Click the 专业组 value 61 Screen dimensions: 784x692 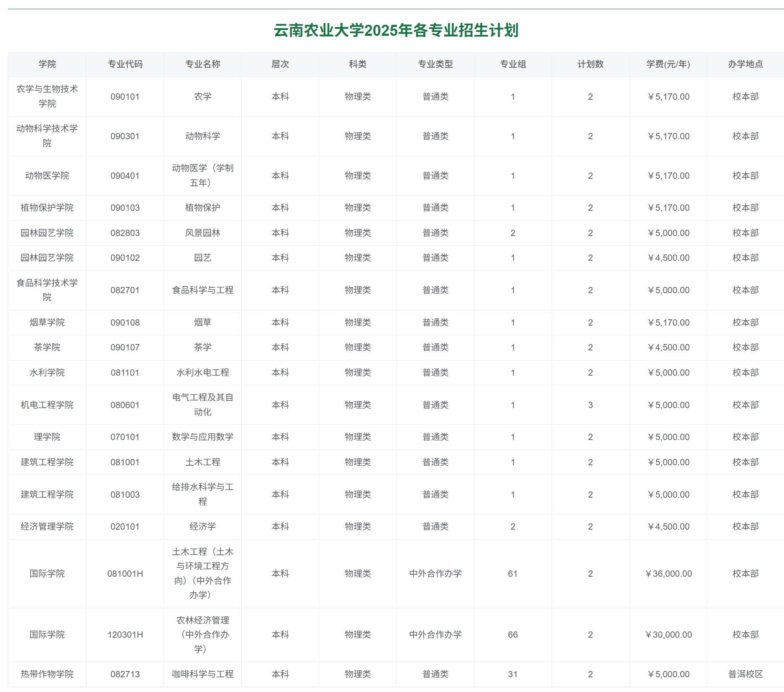coord(513,574)
